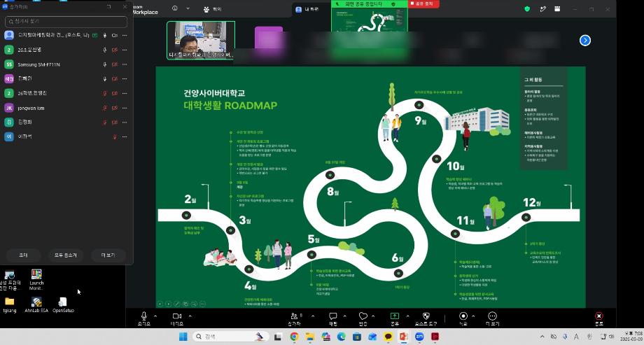Click the red Stop Share button
Screen dimensions: 644x345
(x=423, y=3)
